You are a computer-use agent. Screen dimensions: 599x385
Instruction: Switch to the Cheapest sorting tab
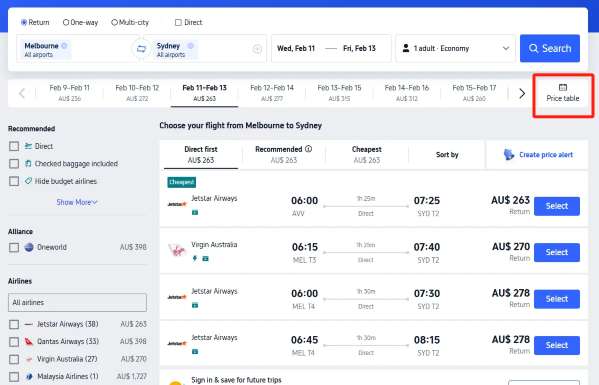367,155
